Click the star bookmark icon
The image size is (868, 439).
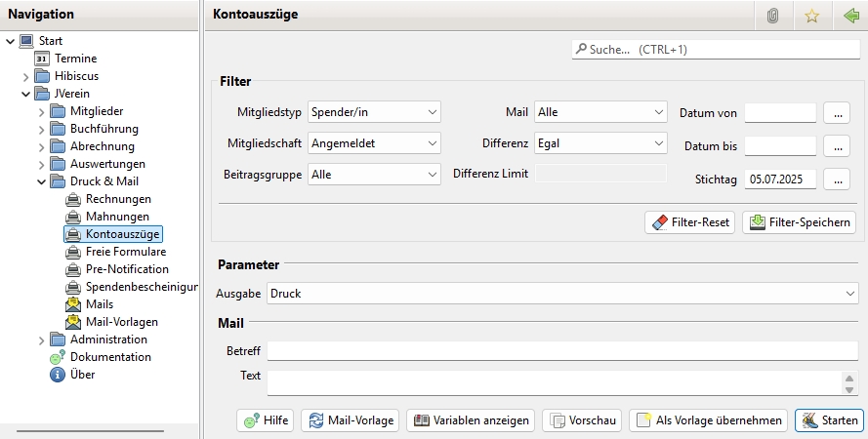811,15
